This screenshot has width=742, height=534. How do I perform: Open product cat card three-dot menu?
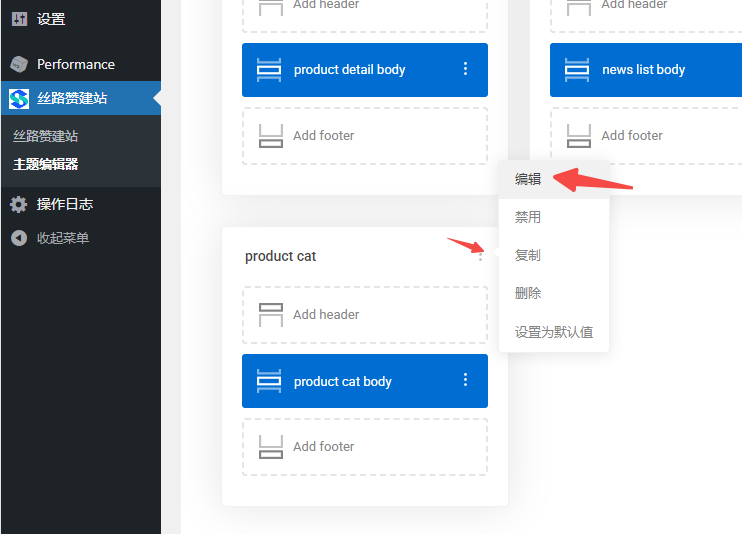(x=481, y=256)
